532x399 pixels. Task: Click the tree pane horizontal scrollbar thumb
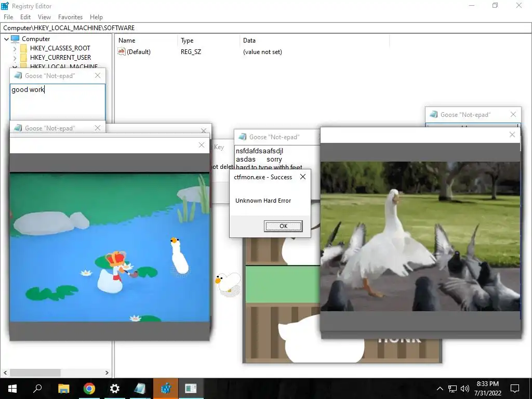35,373
